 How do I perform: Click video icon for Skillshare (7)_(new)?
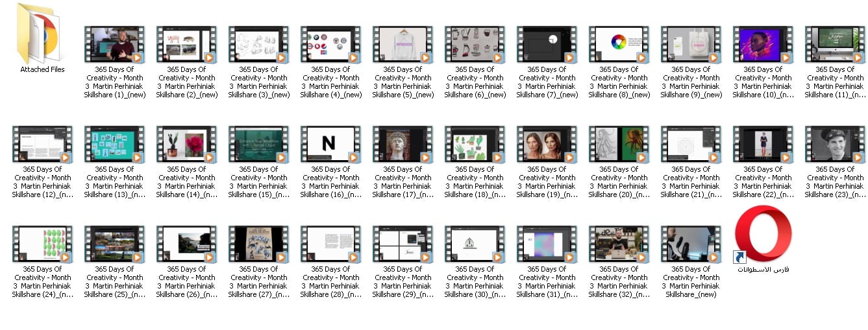point(547,45)
